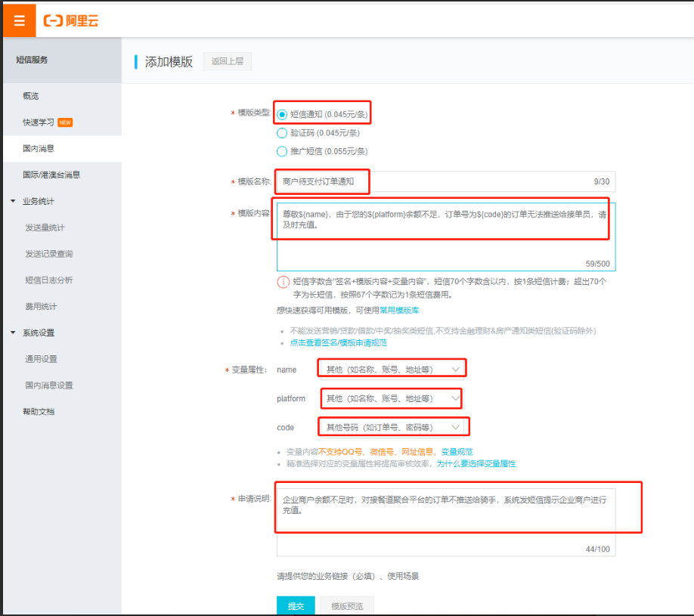Open 发送量统计 in sidebar
This screenshot has width=694, height=616.
45,228
